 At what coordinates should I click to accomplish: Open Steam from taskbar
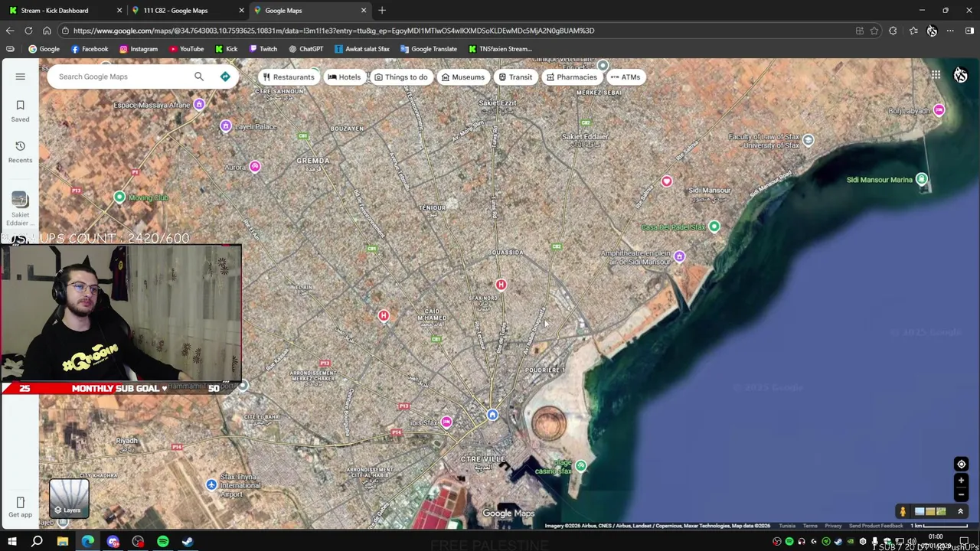[188, 542]
